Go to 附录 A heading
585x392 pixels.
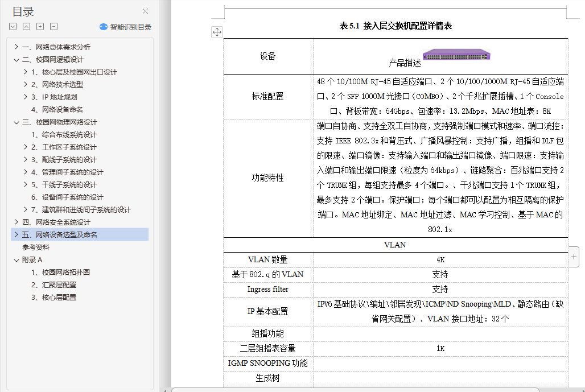[32, 260]
